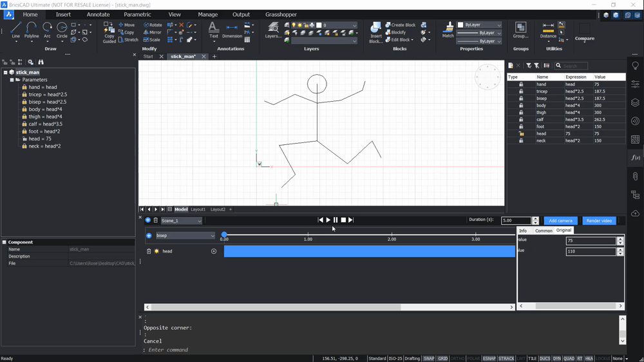Delete the head animation track
The width and height of the screenshot is (644, 362).
pyautogui.click(x=149, y=251)
